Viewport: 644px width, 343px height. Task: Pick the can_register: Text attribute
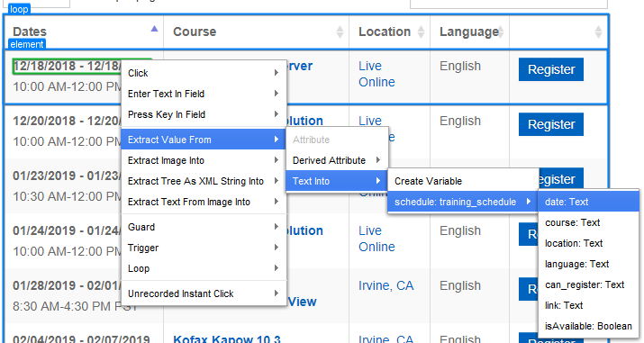(x=588, y=284)
